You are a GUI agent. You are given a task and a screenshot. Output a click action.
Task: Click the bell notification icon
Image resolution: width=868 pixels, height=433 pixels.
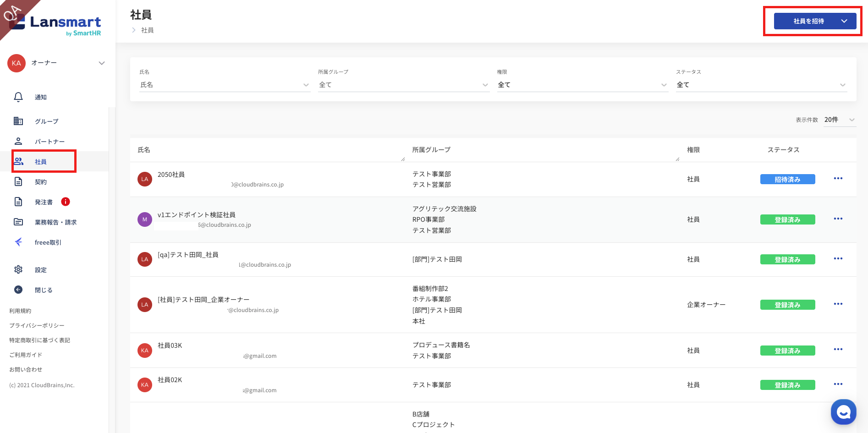pos(18,97)
